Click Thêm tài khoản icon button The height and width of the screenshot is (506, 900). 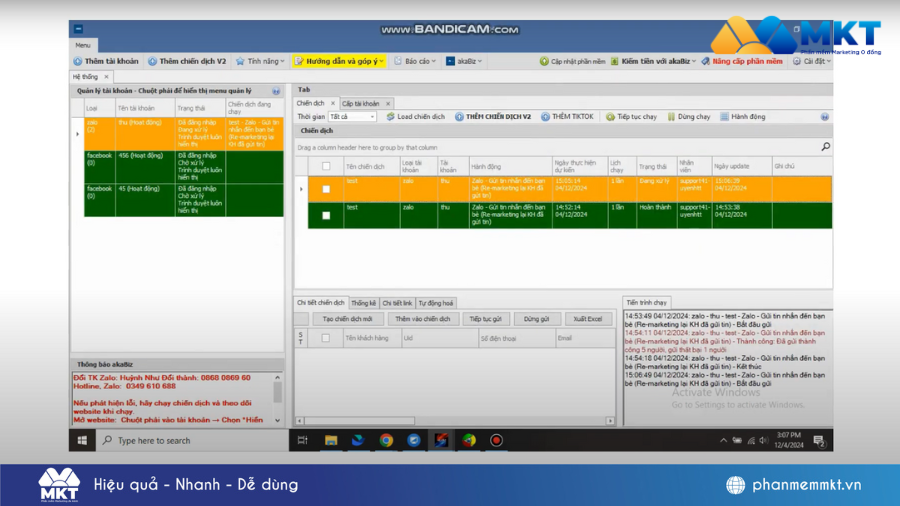pyautogui.click(x=106, y=61)
